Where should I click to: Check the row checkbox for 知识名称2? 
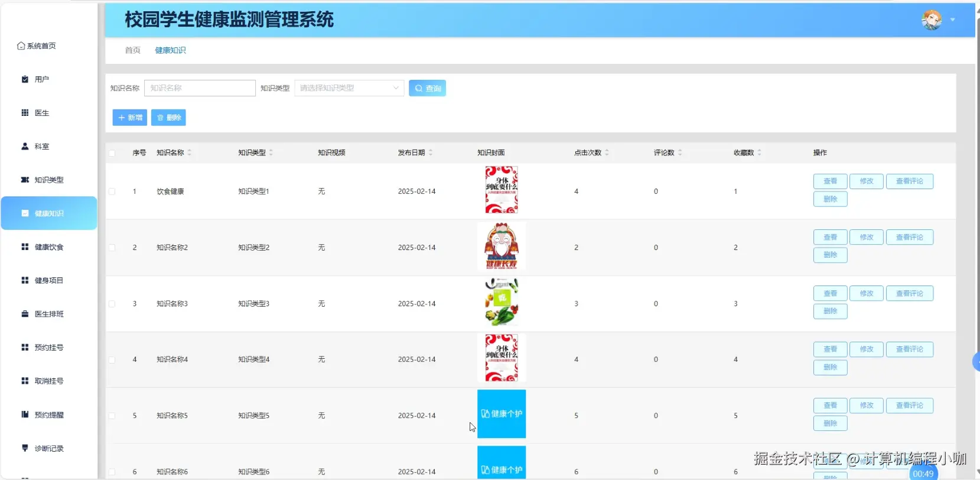coord(112,248)
